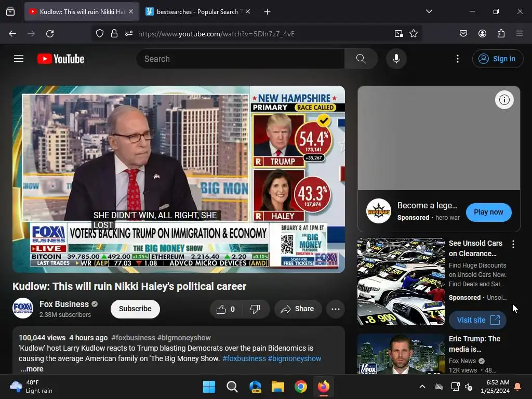The width and height of the screenshot is (532, 399).
Task: Open File Explorer from the taskbar
Action: [277, 387]
